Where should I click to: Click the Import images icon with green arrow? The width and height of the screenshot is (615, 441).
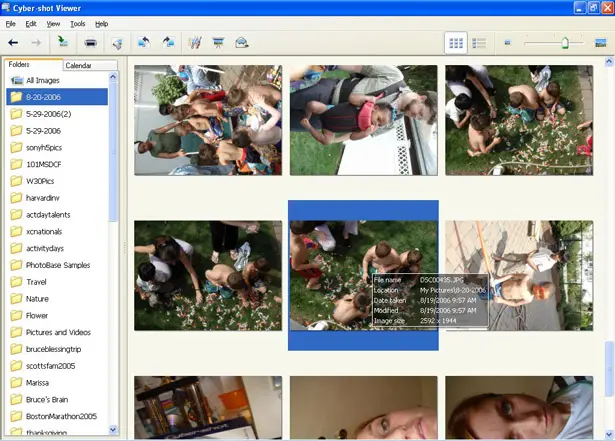63,42
